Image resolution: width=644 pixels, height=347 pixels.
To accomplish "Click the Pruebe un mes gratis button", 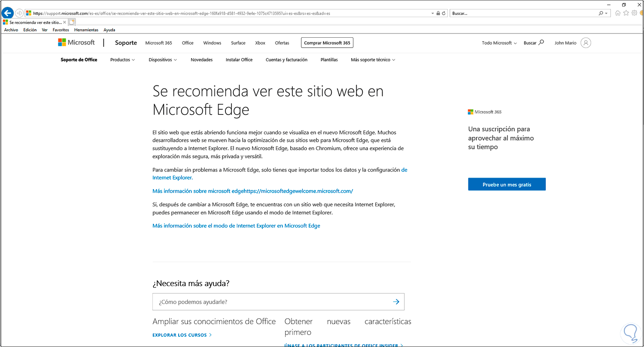I will tap(507, 184).
